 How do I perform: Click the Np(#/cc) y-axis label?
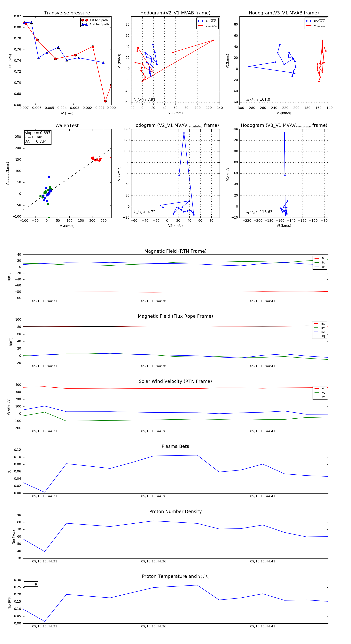click(13, 537)
